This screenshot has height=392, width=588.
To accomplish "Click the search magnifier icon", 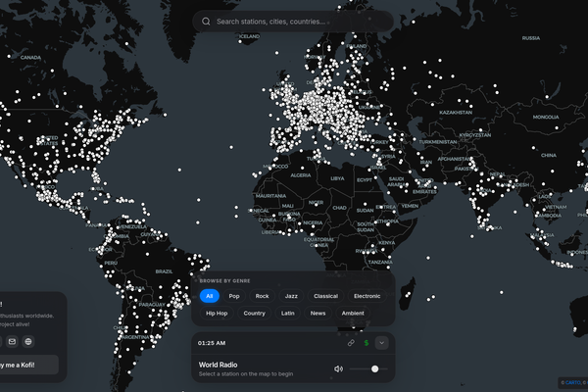I will click(206, 21).
